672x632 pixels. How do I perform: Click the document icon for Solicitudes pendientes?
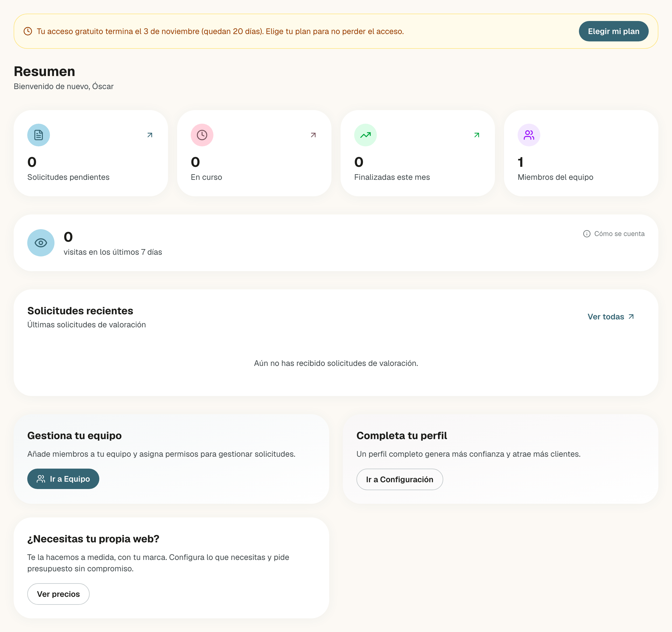pos(39,135)
